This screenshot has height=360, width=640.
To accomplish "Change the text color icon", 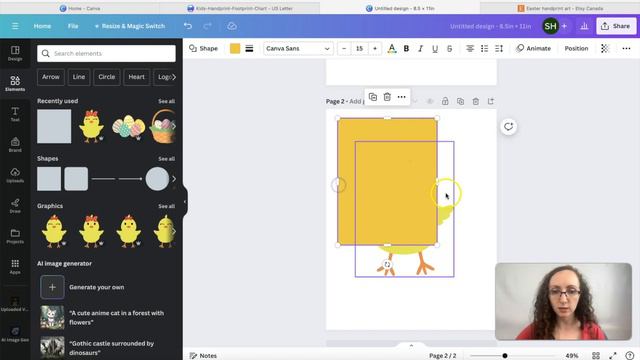I will pyautogui.click(x=392, y=49).
